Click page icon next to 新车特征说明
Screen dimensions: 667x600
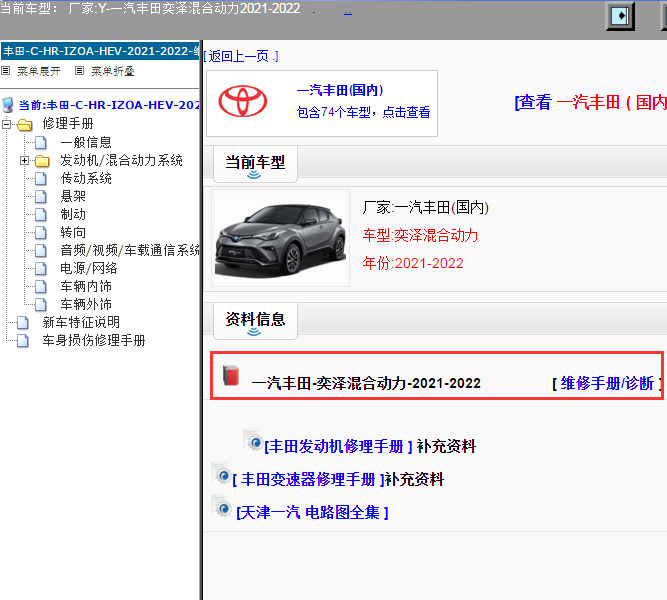pos(23,323)
